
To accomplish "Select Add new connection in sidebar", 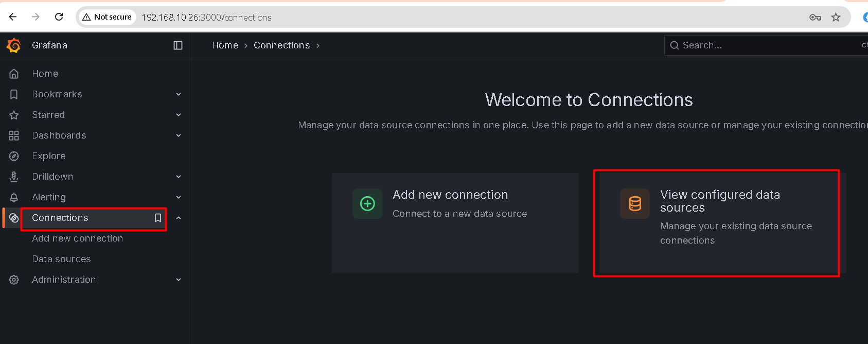I will [x=77, y=238].
